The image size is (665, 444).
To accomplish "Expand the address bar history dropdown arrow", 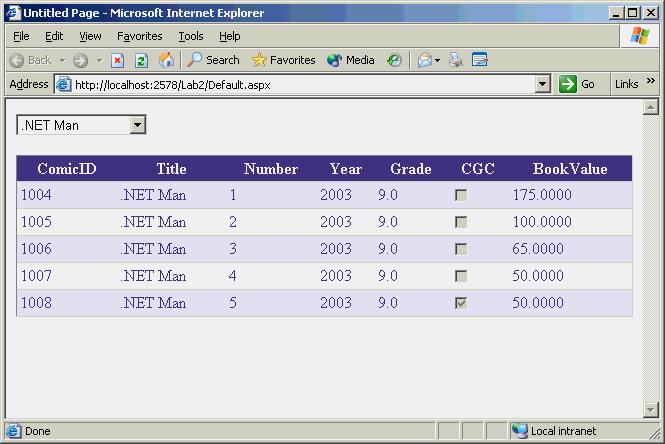I will [x=542, y=84].
